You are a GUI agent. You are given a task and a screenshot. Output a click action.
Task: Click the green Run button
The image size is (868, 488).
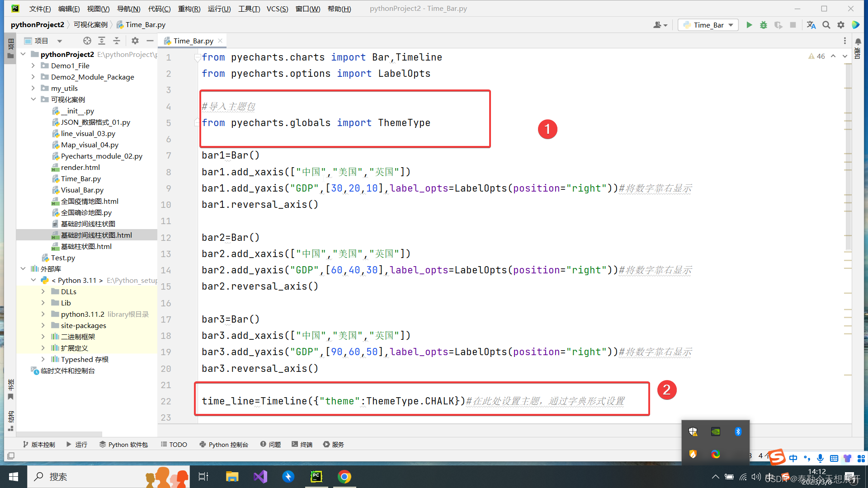749,25
